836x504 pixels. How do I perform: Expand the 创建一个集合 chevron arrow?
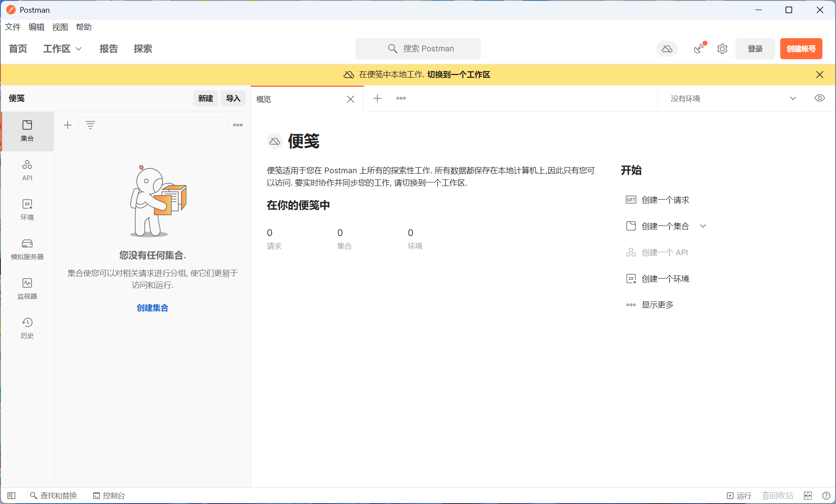pos(703,226)
